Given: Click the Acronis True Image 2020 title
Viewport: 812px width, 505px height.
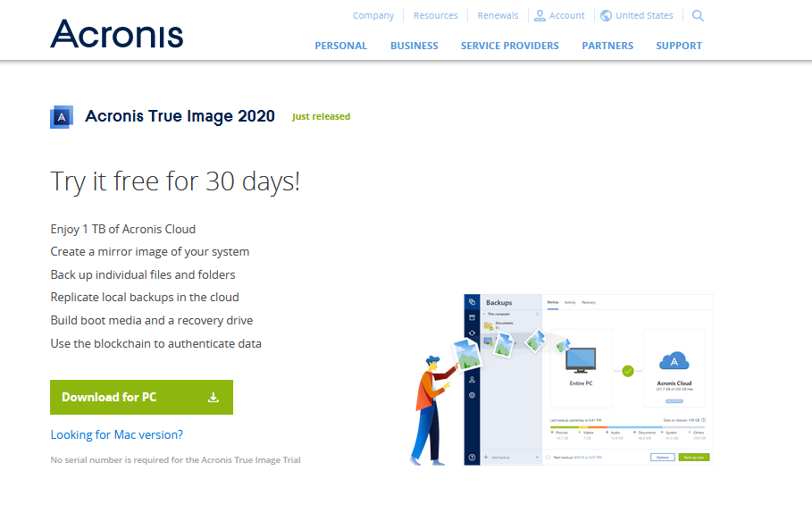Looking at the screenshot, I should click(180, 116).
